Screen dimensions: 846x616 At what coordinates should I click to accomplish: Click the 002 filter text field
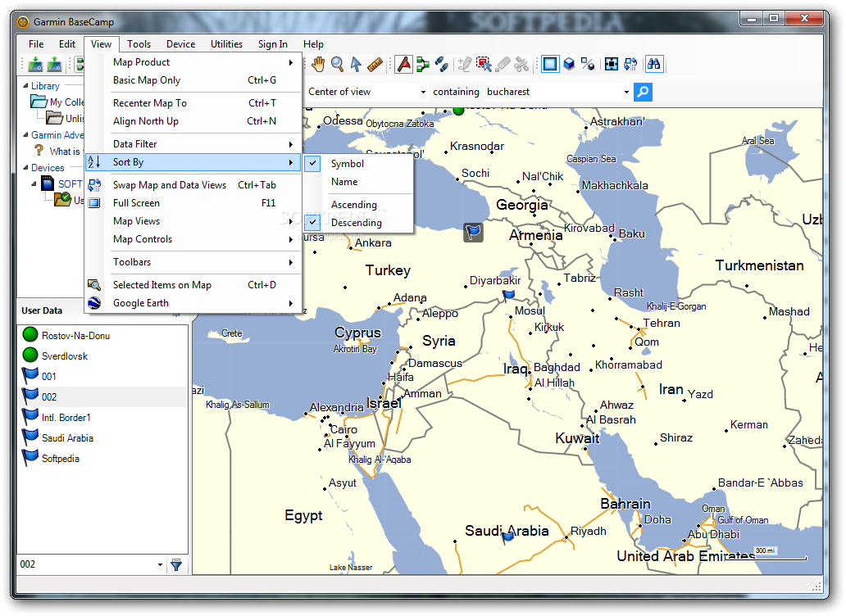click(86, 564)
